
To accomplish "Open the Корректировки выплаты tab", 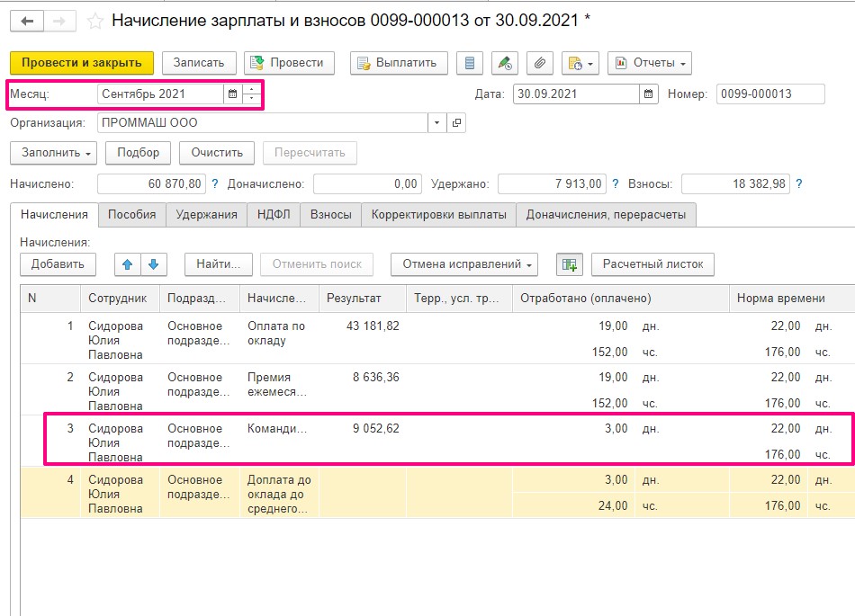I will point(439,215).
